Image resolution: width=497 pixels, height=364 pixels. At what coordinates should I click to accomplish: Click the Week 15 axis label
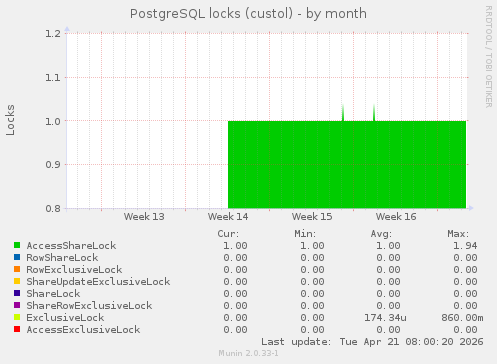(312, 217)
